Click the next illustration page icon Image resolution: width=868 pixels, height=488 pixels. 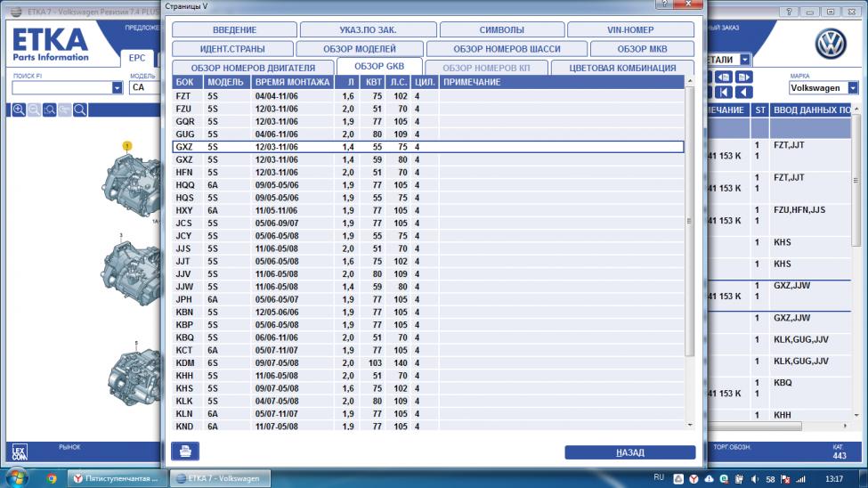pyautogui.click(x=743, y=77)
